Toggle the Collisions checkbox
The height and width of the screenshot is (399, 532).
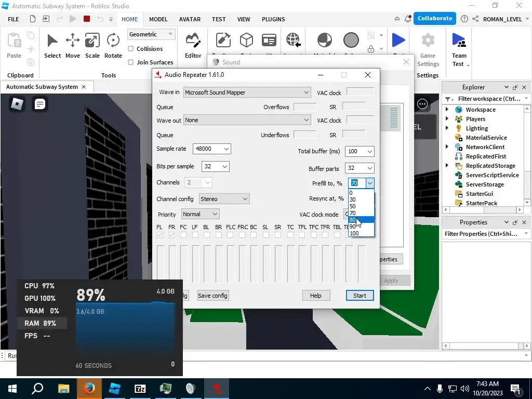(x=130, y=48)
